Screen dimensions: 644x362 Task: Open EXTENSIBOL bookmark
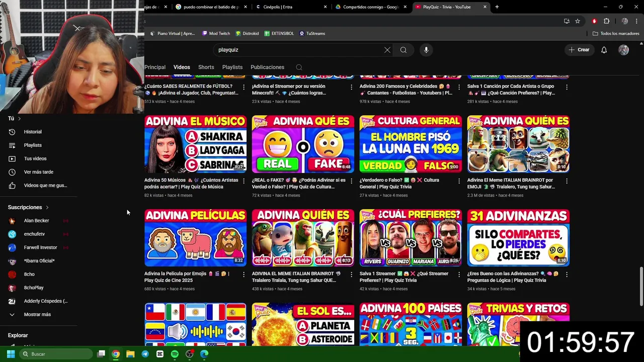(279, 34)
